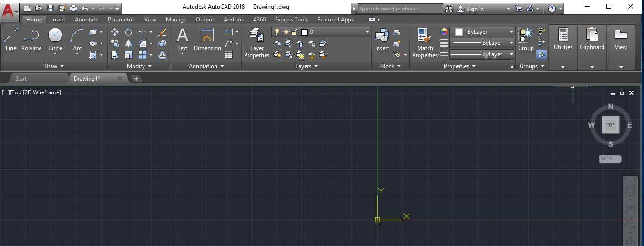
Task: Choose the Erase tool
Action: [x=162, y=32]
